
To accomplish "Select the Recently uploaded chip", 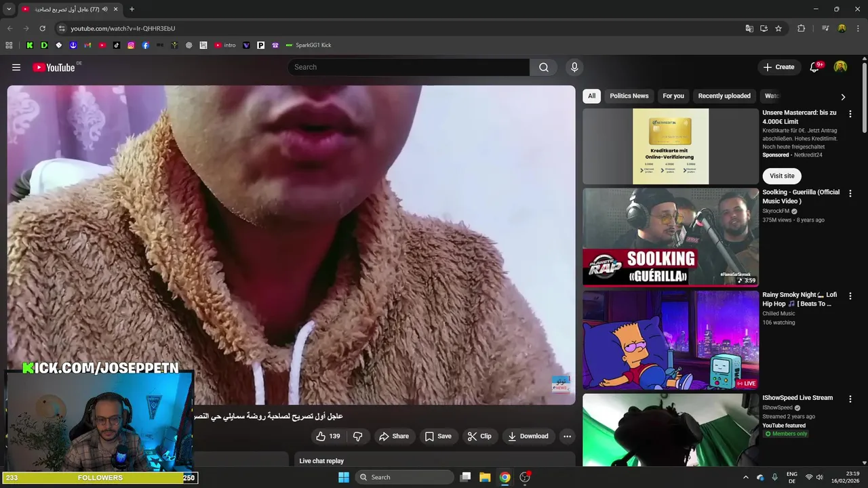I will coord(724,96).
